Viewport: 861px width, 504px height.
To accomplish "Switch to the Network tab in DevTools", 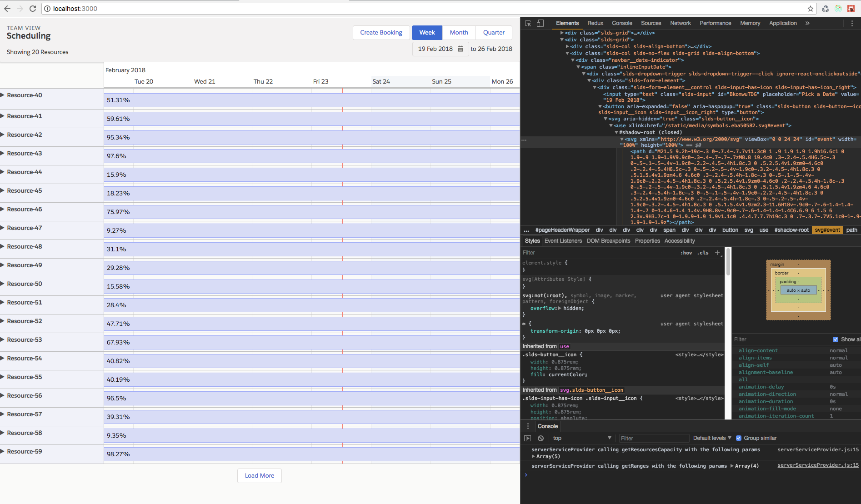I will 680,23.
